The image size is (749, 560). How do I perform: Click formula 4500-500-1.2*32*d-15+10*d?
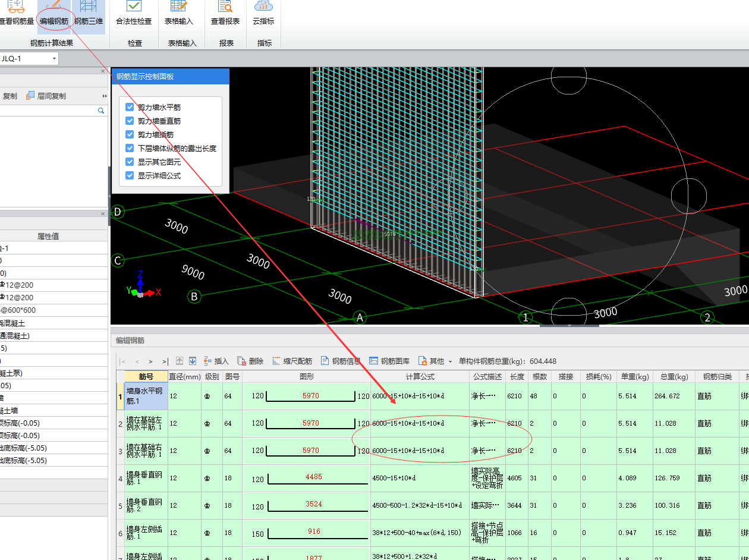tap(420, 505)
